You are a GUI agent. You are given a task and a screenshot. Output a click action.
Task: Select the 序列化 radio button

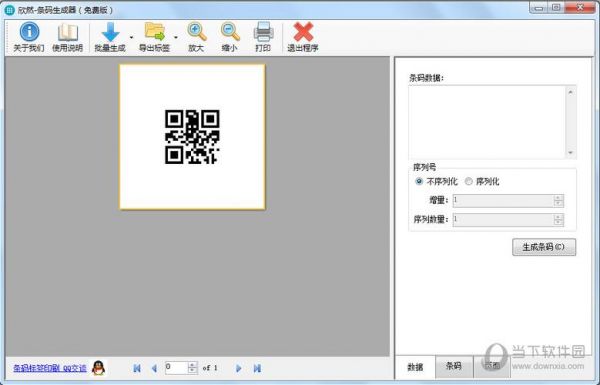click(x=468, y=181)
